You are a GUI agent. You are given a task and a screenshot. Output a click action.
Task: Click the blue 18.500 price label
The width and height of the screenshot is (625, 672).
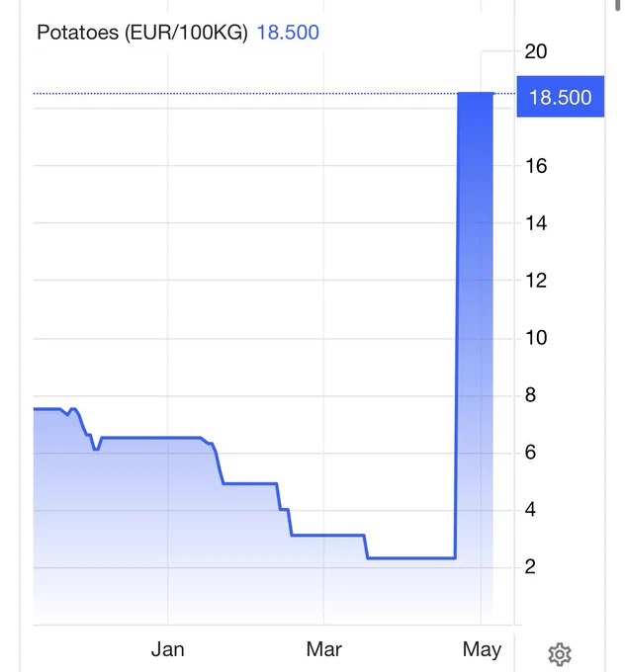click(561, 97)
